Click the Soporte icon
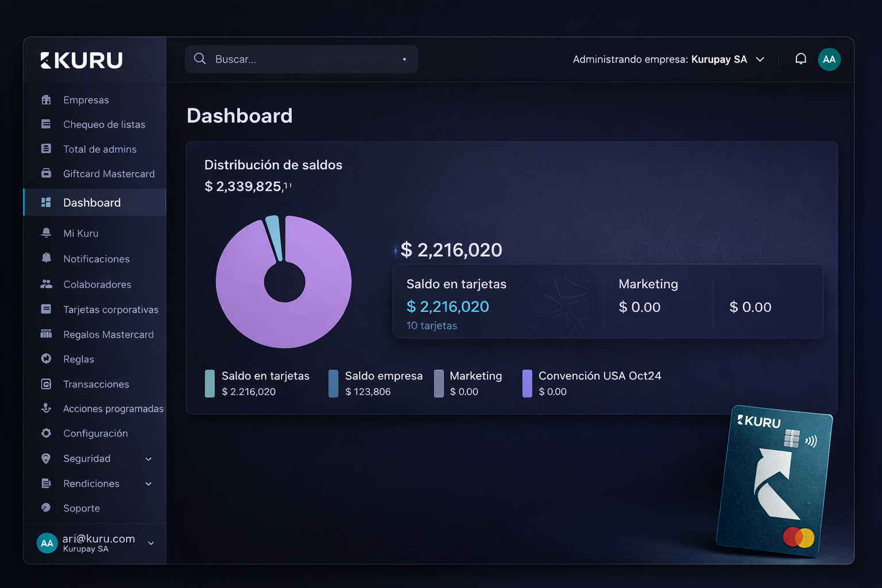Screen dimensions: 882x588 pos(47,508)
